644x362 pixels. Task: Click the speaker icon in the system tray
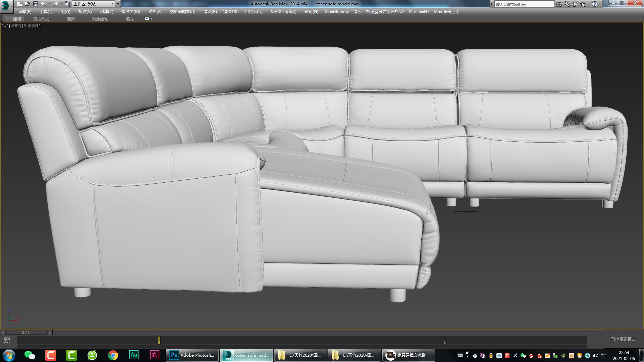point(595,356)
